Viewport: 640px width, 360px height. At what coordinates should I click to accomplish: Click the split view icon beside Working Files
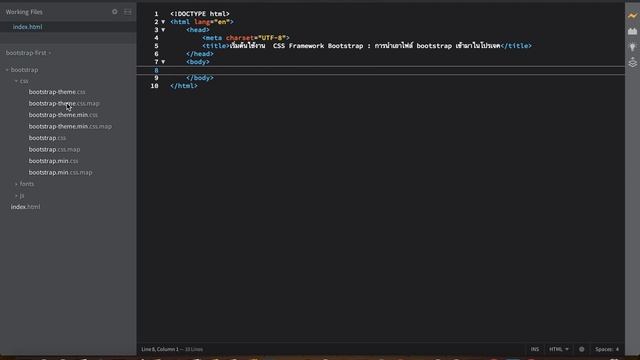(128, 12)
